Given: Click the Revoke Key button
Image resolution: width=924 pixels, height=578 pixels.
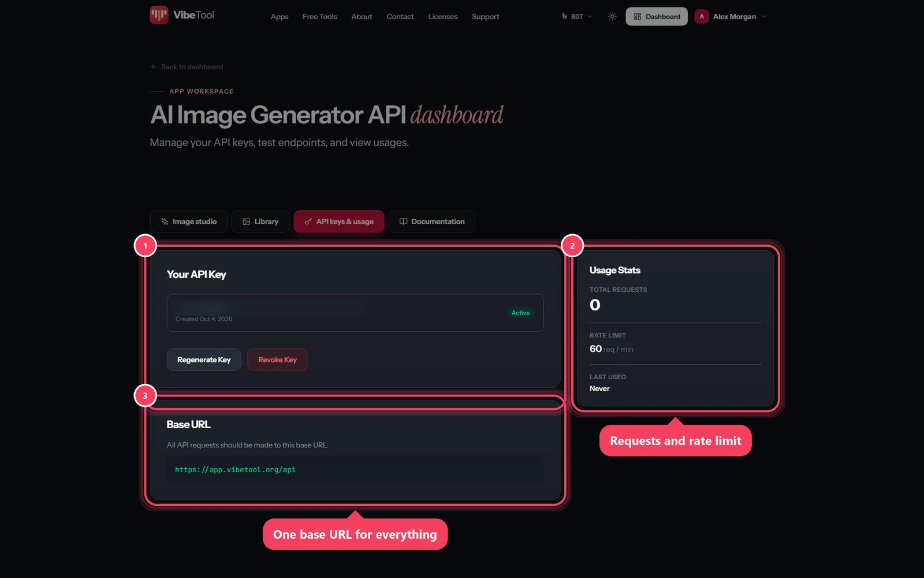Looking at the screenshot, I should pos(277,360).
